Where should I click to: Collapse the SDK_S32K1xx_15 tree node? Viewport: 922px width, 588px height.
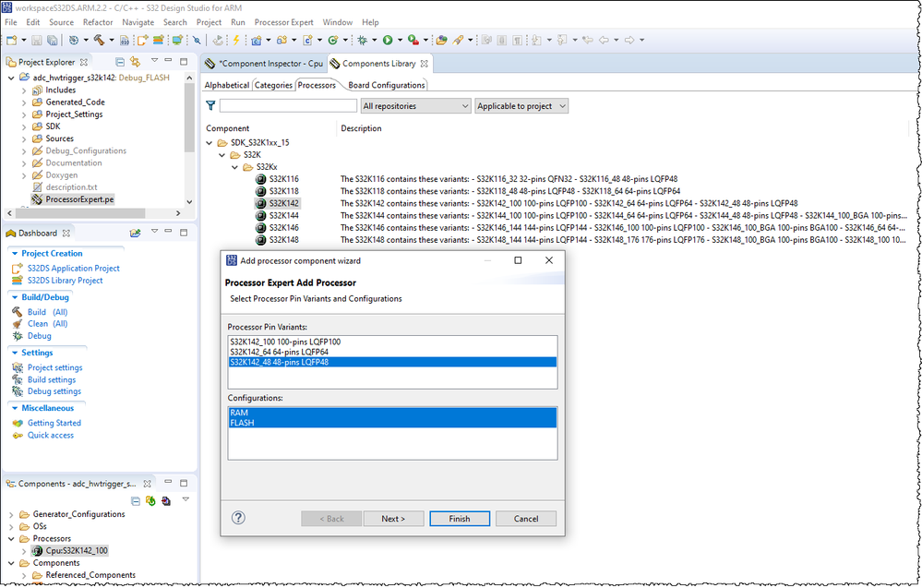pyautogui.click(x=210, y=143)
